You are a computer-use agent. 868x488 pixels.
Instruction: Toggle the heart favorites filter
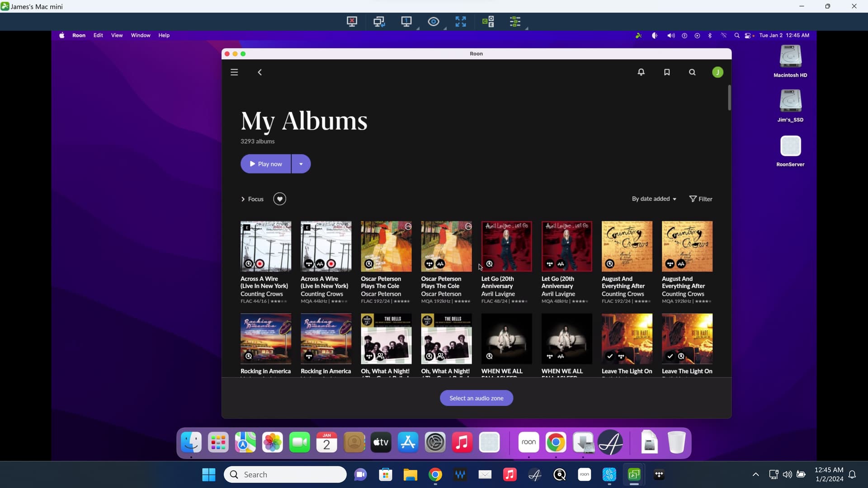[279, 199]
